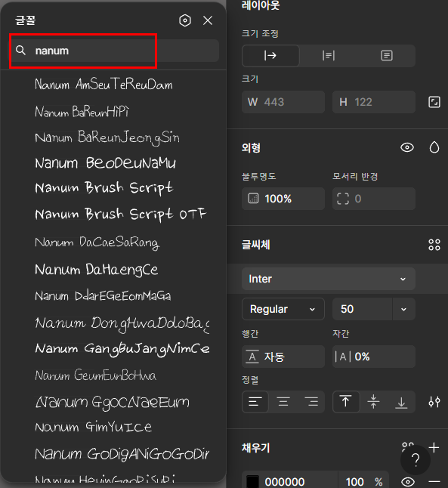
Task: Select Nanum DaCaeSaRang font
Action: tap(97, 242)
